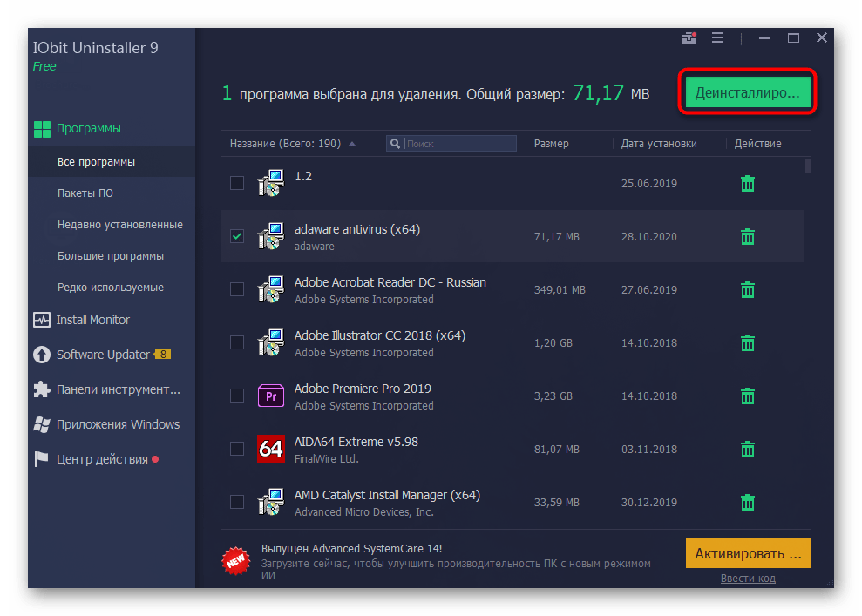Screen dimensions: 862x616
Task: Click the magnifier icon in search box
Action: [395, 144]
